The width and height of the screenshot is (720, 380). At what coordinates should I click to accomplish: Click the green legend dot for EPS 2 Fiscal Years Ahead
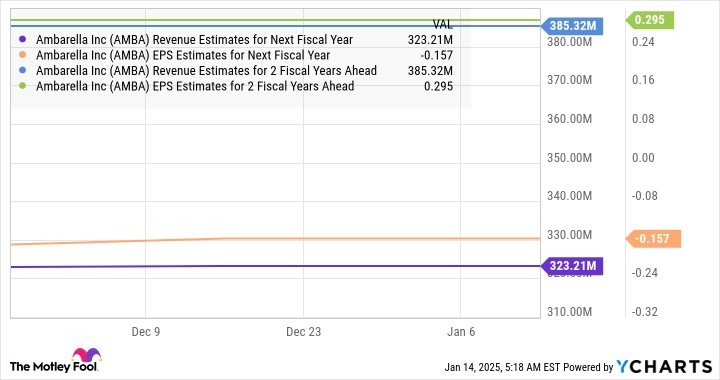pos(22,86)
